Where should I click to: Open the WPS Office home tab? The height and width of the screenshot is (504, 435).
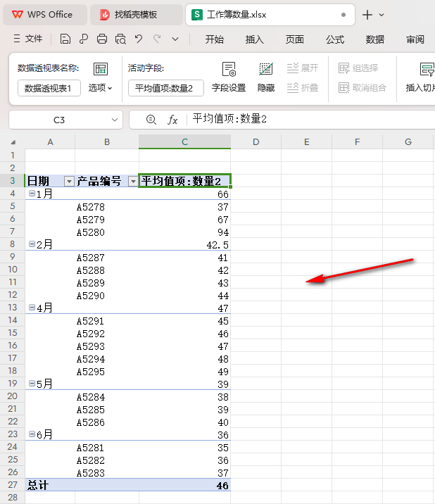tap(44, 15)
